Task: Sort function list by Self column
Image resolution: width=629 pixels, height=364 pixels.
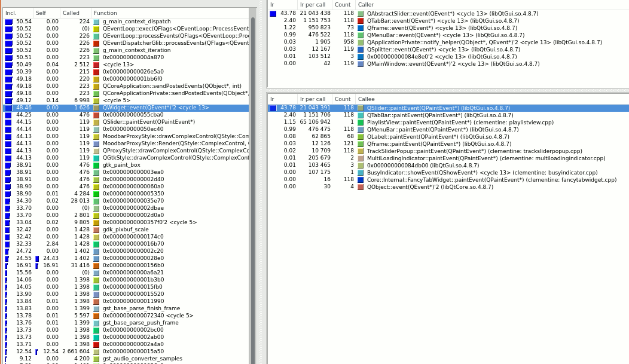Action: (x=46, y=13)
